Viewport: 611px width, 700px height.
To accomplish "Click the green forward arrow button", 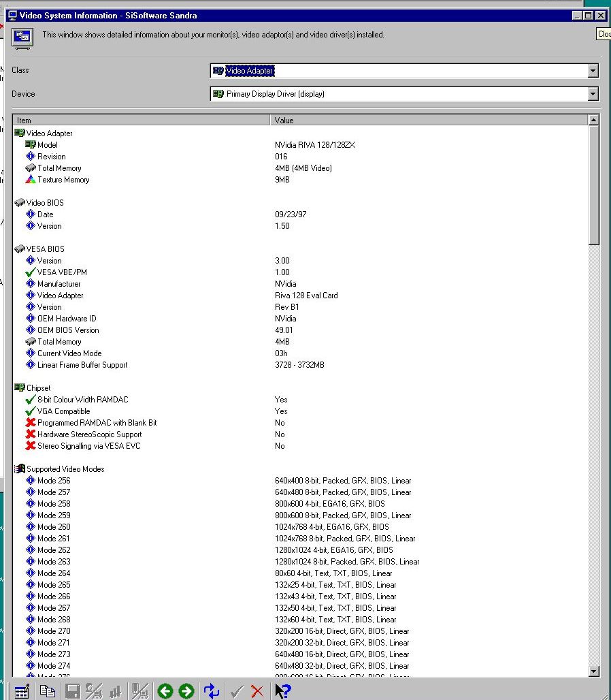I will click(x=186, y=692).
